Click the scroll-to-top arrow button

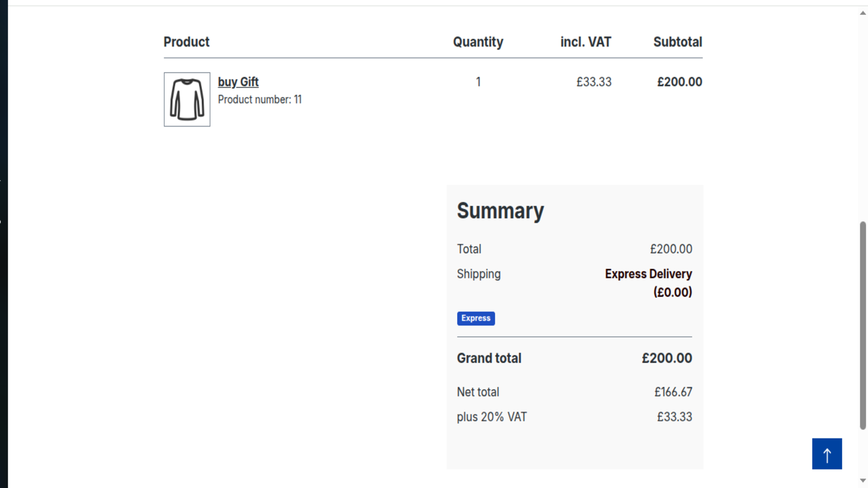(x=827, y=454)
